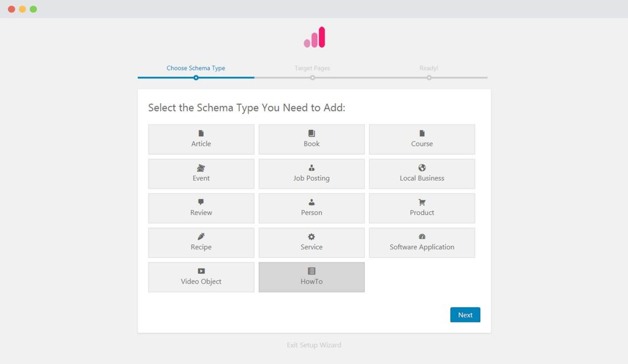Select the Review schema card
The width and height of the screenshot is (628, 364).
201,208
